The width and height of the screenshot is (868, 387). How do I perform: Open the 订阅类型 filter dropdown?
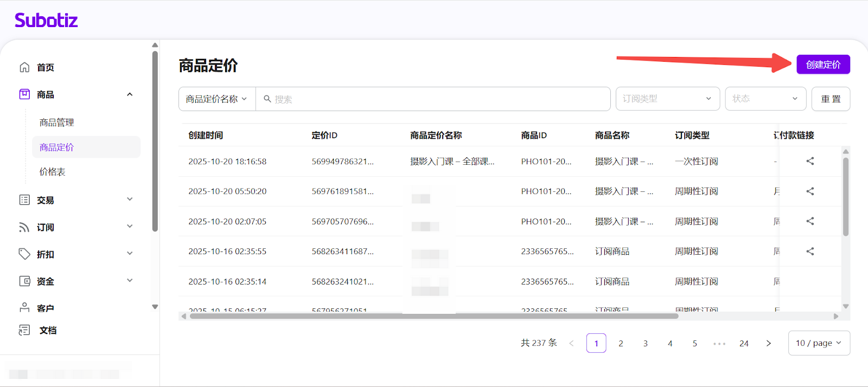tap(667, 99)
